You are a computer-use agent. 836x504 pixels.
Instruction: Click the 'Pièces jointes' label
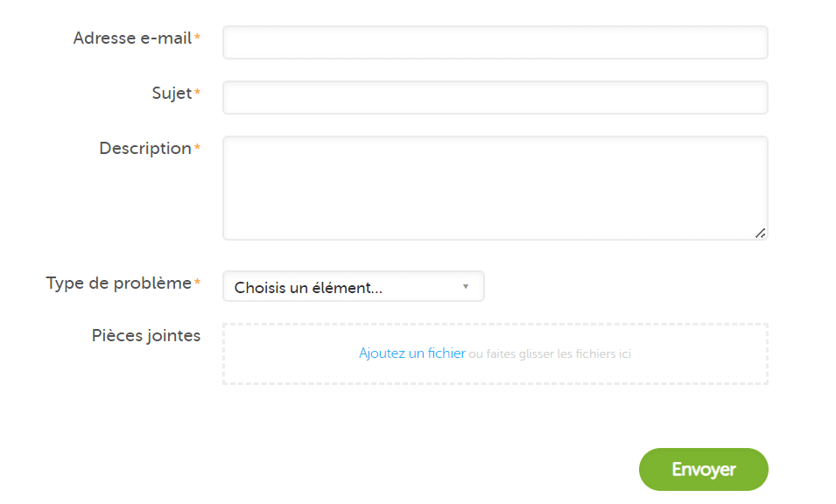click(147, 335)
